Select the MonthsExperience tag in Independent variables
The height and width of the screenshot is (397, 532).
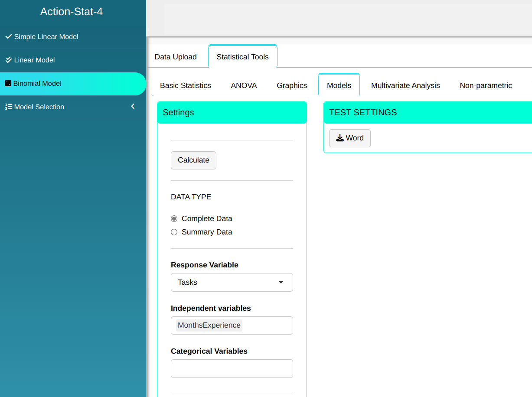[209, 325]
